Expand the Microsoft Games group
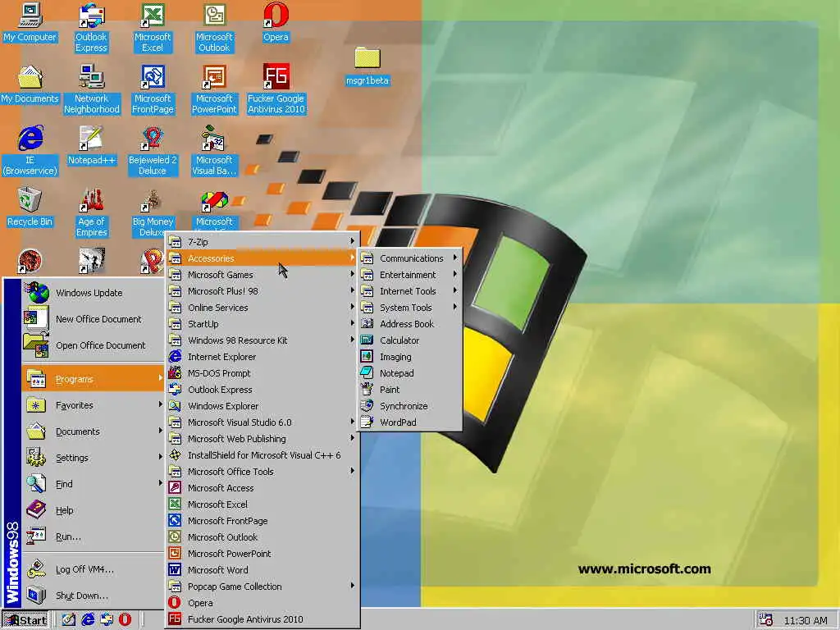 pos(262,274)
